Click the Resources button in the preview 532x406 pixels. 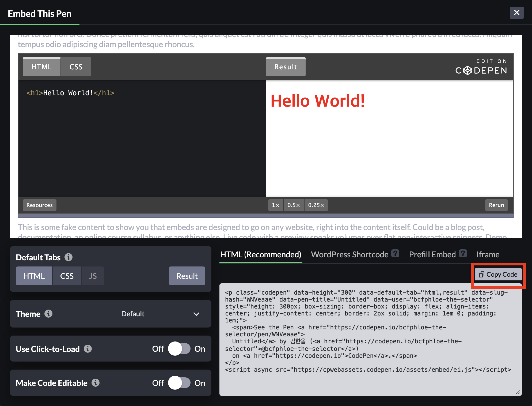[40, 205]
